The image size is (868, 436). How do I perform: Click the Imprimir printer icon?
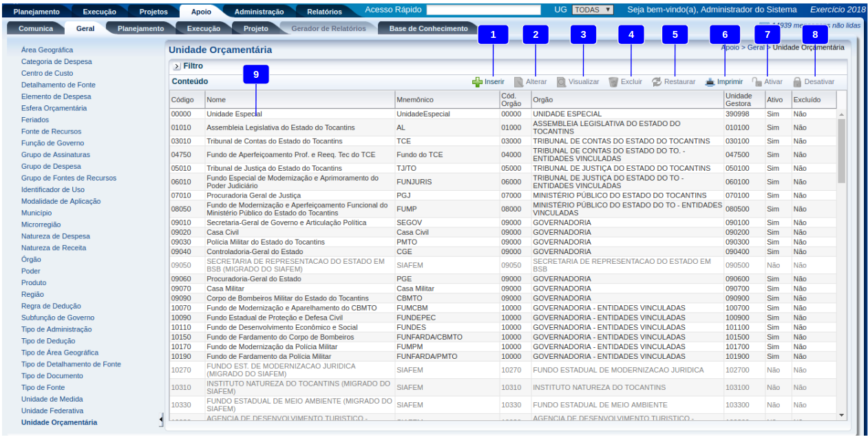point(710,82)
